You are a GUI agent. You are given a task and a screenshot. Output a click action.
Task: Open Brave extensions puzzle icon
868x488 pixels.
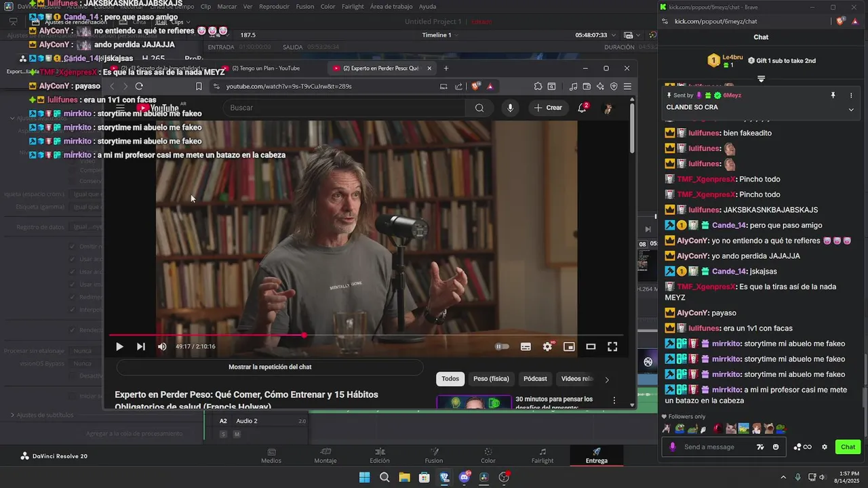[x=538, y=86]
